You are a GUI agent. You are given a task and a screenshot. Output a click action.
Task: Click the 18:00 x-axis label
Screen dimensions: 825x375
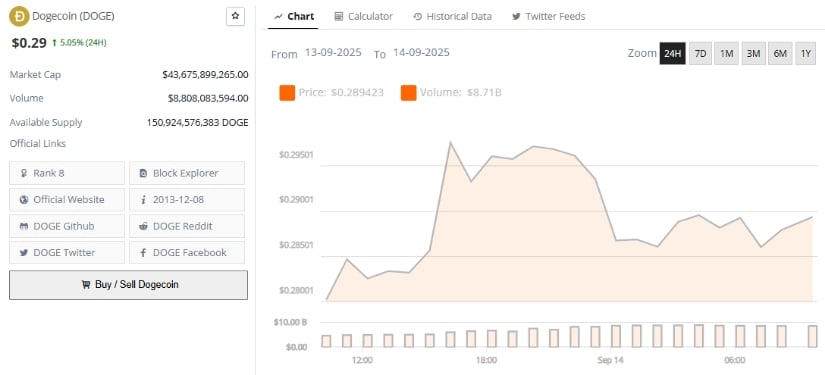coord(486,361)
